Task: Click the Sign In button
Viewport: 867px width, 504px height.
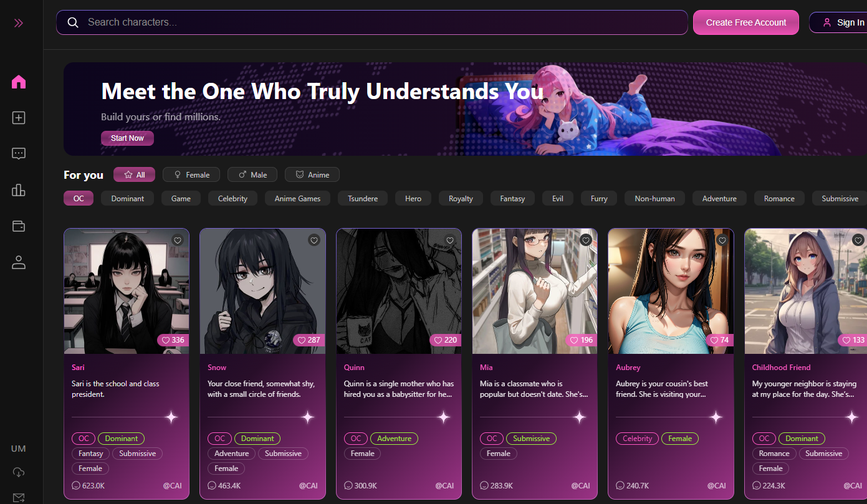Action: tap(843, 22)
